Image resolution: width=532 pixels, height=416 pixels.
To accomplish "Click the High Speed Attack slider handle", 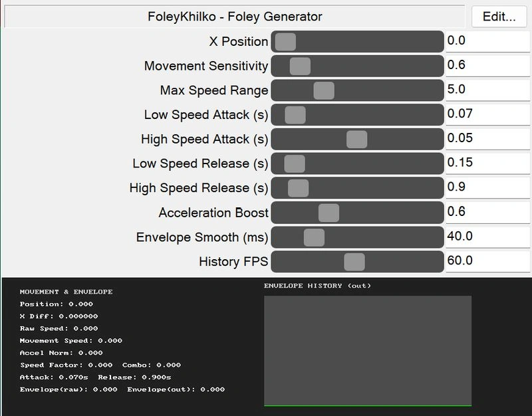I will 357,140.
